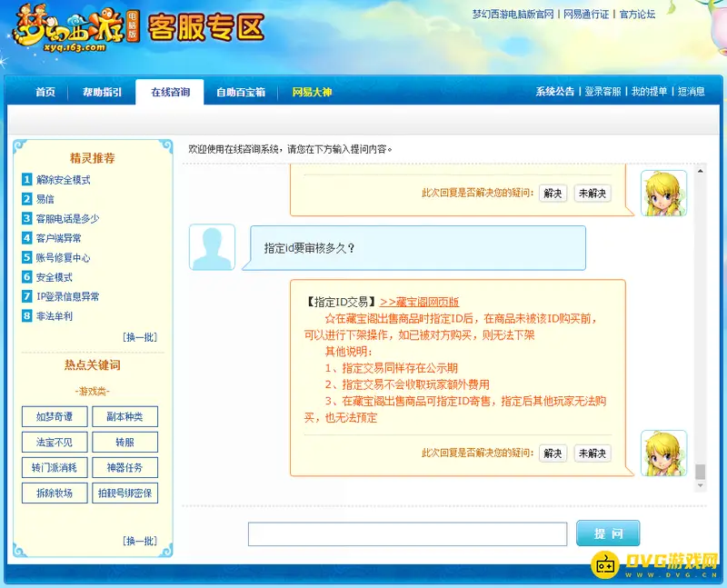The width and height of the screenshot is (727, 588).
Task: Click the chat scrollbar thumb
Action: pyautogui.click(x=700, y=472)
